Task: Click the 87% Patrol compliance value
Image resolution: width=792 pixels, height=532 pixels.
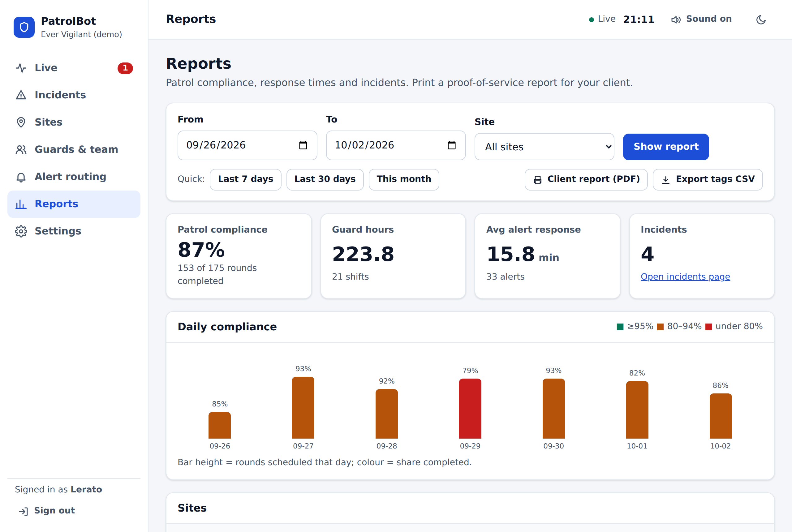Action: pos(201,250)
